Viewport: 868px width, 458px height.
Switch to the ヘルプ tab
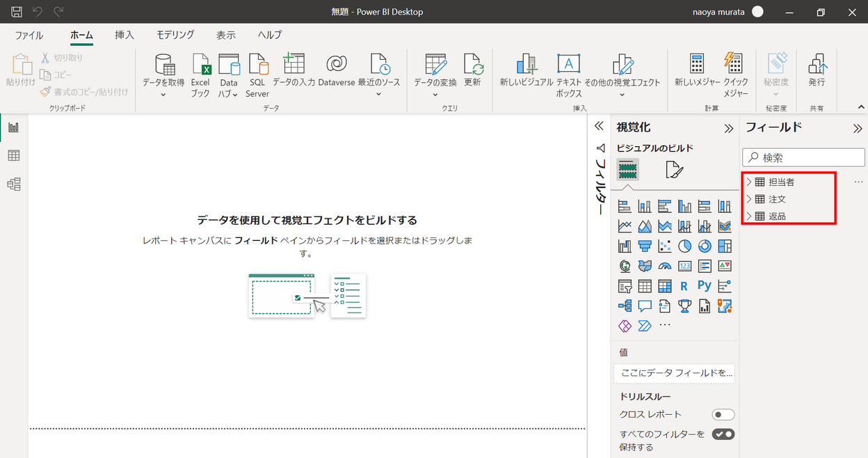[270, 35]
